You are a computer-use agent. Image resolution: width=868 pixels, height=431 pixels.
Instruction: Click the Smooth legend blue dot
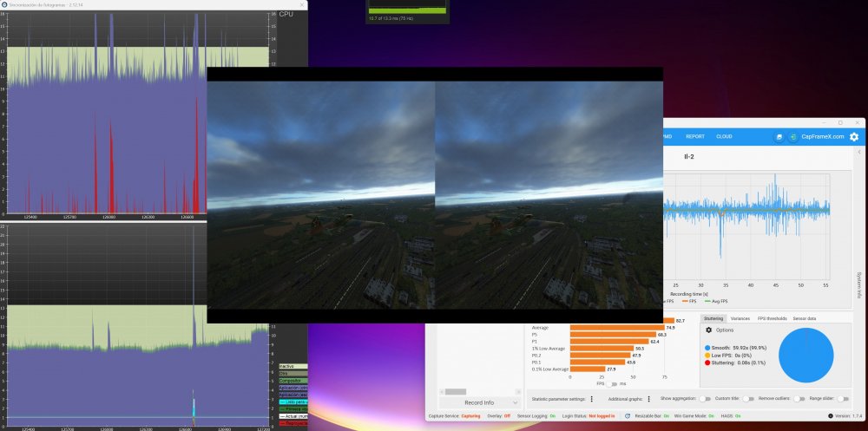click(707, 348)
